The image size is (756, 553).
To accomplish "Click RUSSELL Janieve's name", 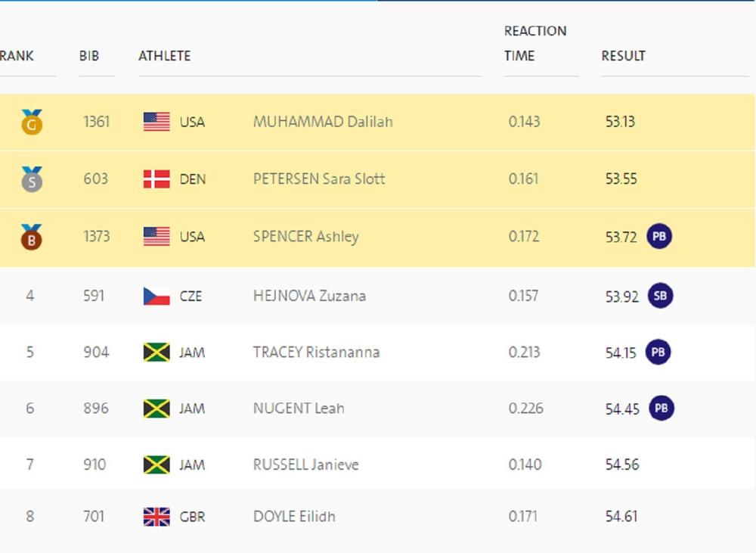I will [305, 464].
